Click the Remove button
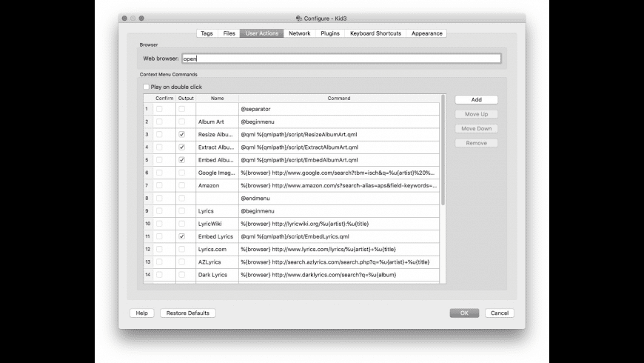This screenshot has height=363, width=644. tap(477, 143)
